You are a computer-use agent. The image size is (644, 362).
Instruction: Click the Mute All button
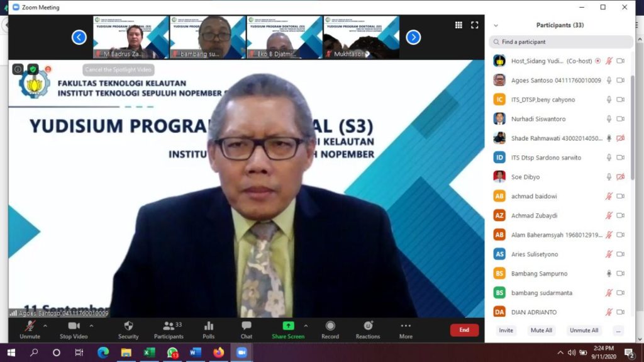[x=541, y=331]
